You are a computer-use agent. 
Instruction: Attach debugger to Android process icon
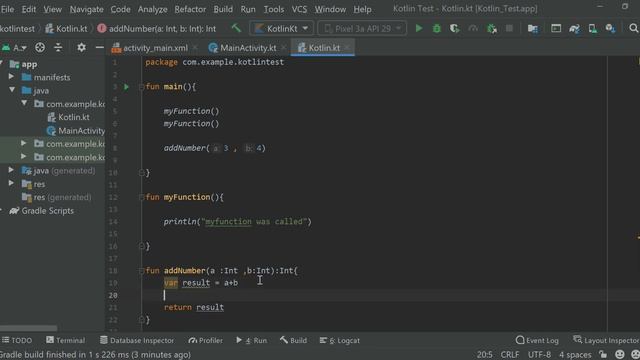tap(492, 28)
